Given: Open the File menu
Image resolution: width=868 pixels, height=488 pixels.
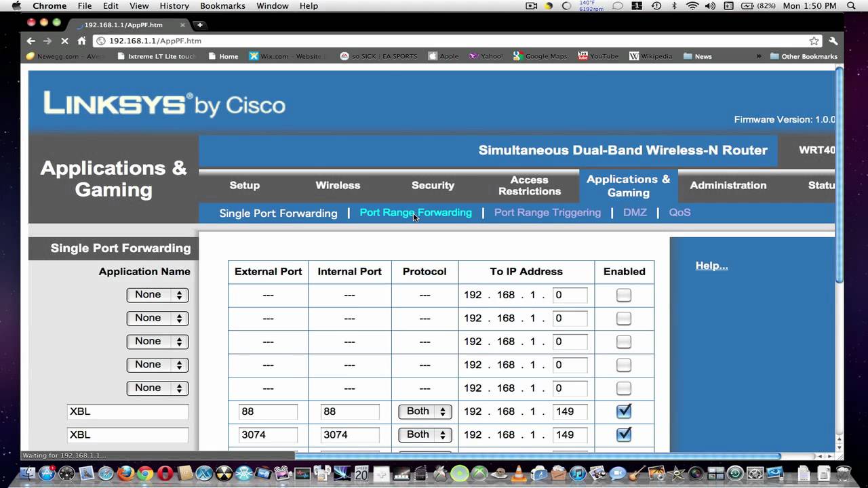Looking at the screenshot, I should point(85,6).
